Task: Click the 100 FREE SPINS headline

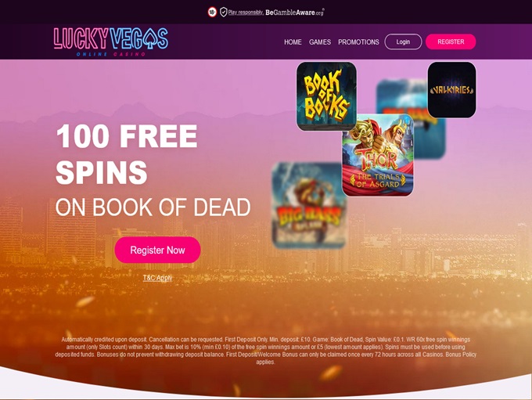Action: [x=127, y=154]
